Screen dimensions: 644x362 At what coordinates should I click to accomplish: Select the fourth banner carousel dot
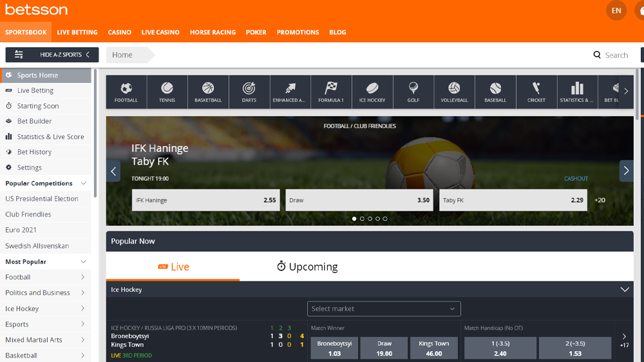(377, 218)
